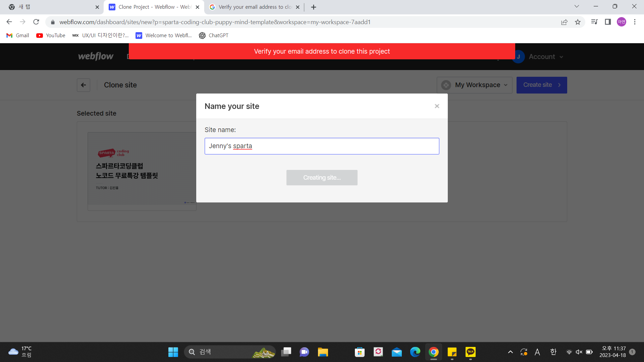Open the Mail app on taskbar
This screenshot has height=362, width=644.
click(396, 352)
